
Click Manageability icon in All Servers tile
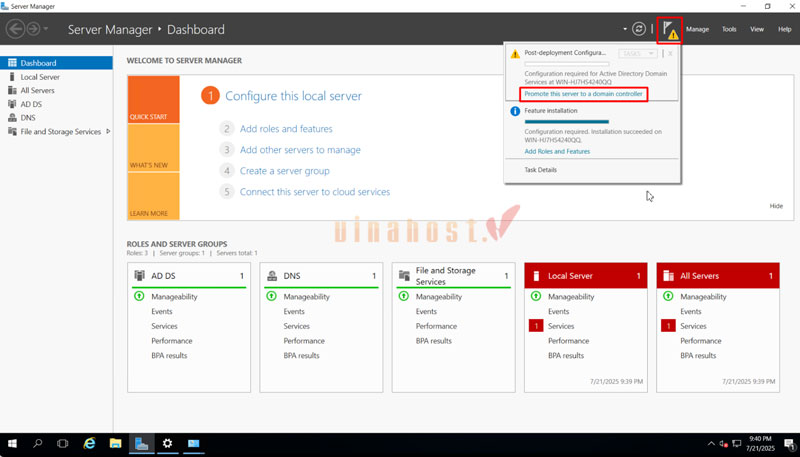pyautogui.click(x=668, y=296)
